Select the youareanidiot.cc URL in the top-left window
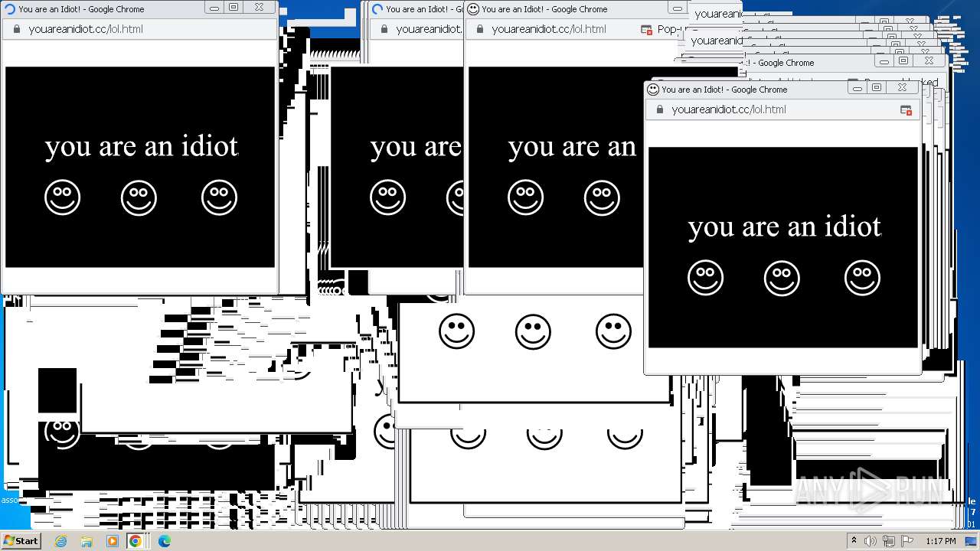 pyautogui.click(x=86, y=29)
